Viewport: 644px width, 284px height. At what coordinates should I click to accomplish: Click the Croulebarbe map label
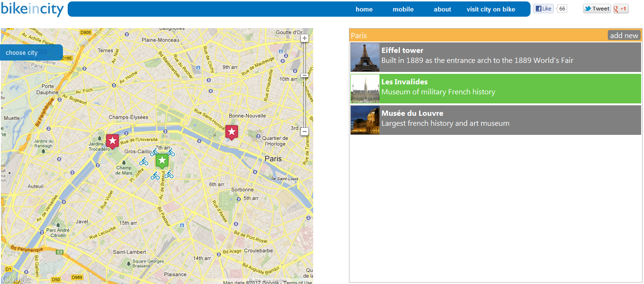pos(258,251)
